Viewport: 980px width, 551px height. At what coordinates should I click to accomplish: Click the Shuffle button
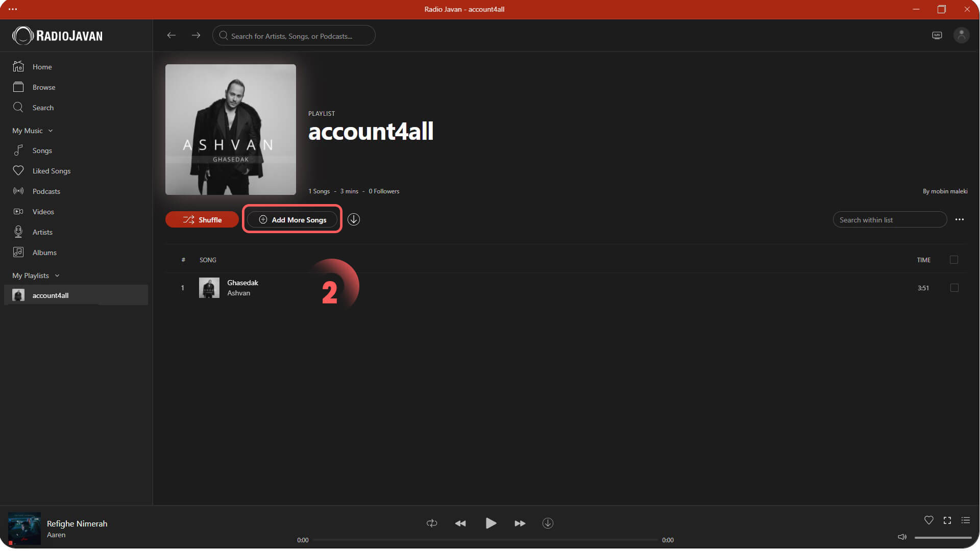[x=202, y=220]
